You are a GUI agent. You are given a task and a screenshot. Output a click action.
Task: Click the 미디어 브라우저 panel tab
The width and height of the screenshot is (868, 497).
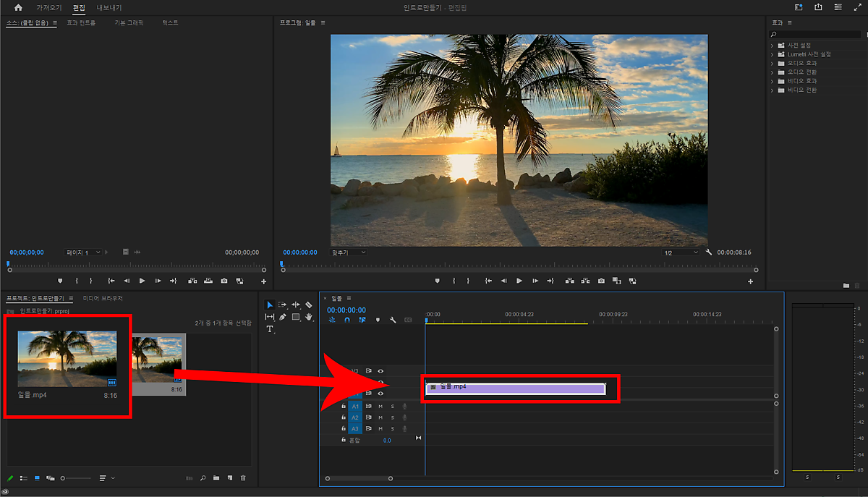click(x=103, y=298)
